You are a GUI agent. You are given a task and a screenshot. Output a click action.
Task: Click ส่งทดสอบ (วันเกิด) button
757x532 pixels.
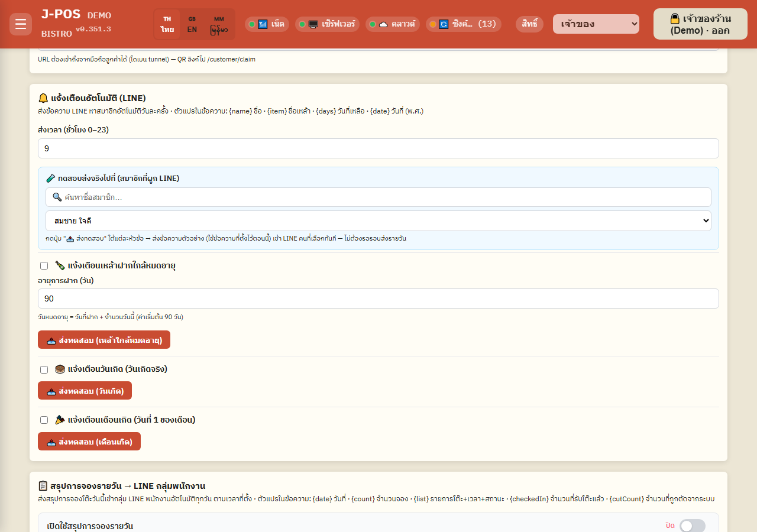[x=85, y=391]
